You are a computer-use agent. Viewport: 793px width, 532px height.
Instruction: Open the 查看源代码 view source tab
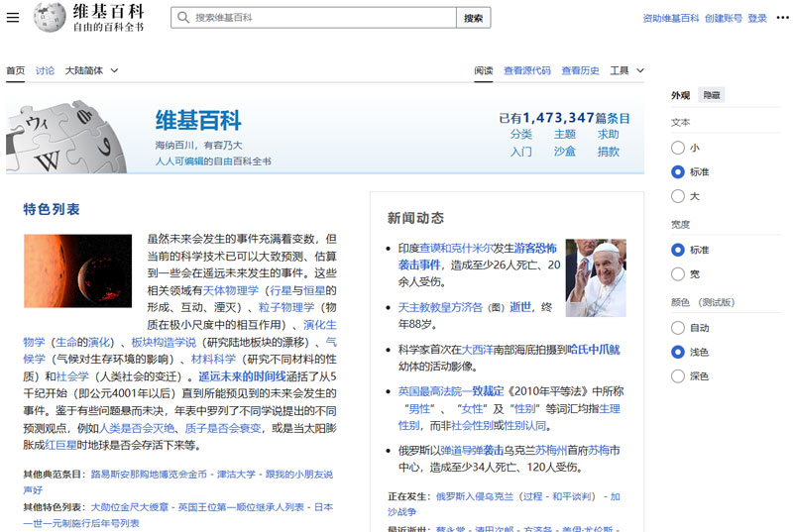click(526, 70)
